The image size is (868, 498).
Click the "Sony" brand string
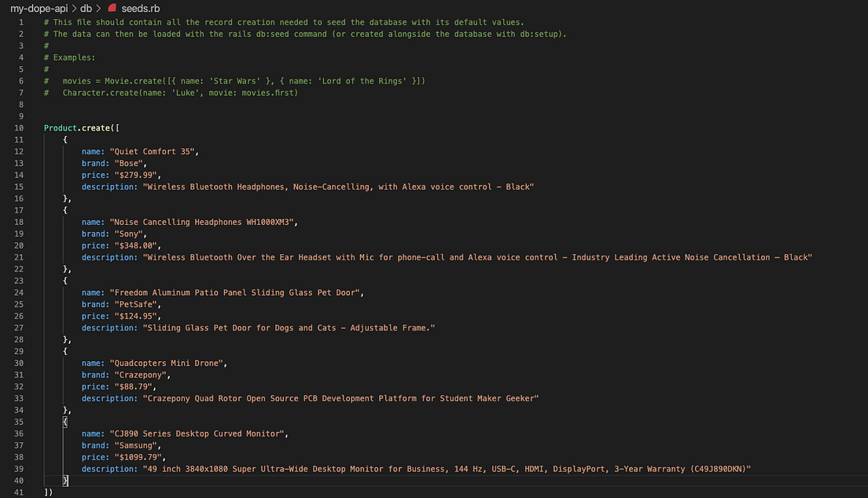coord(128,234)
